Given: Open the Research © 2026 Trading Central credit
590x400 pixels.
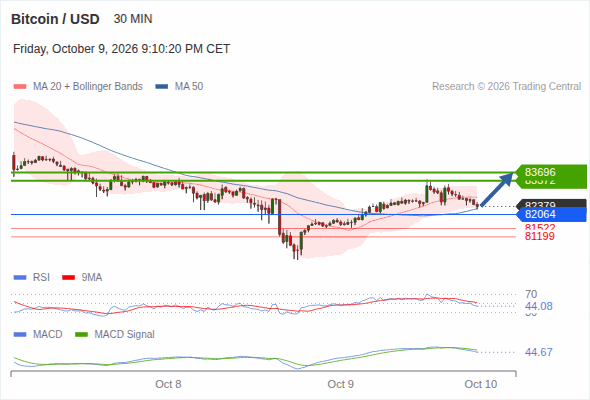Looking at the screenshot, I should coord(506,87).
